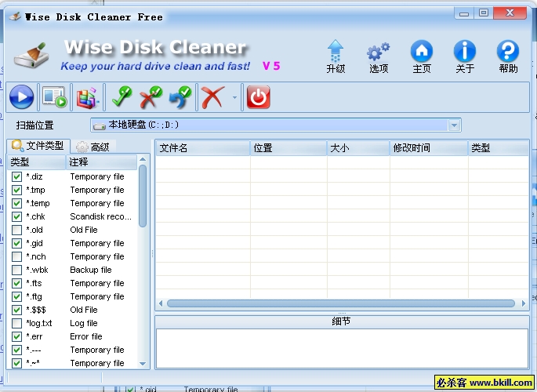Screen dimensions: 537x392
Task: Expand the 扫描位置 drive combo box arrow
Action: pyautogui.click(x=454, y=125)
